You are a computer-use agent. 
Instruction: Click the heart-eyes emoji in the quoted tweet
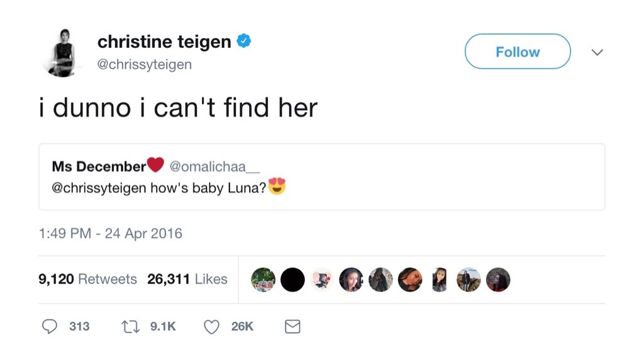[x=277, y=186]
